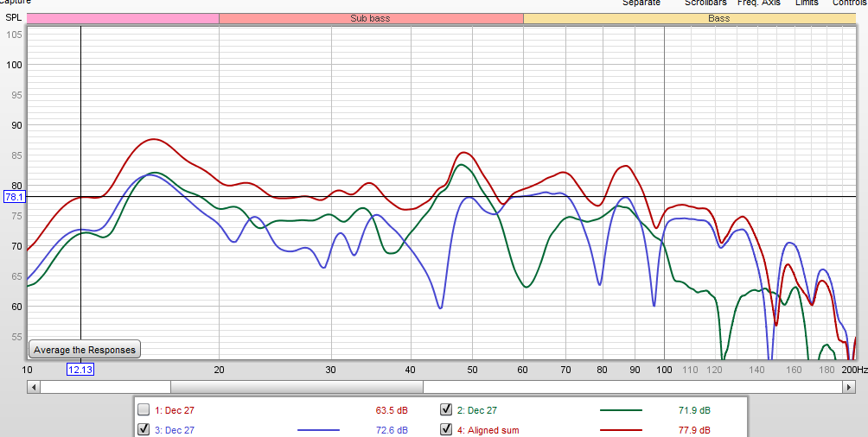Hide the '3: Dec 27' trace
The width and height of the screenshot is (868, 437).
click(144, 429)
